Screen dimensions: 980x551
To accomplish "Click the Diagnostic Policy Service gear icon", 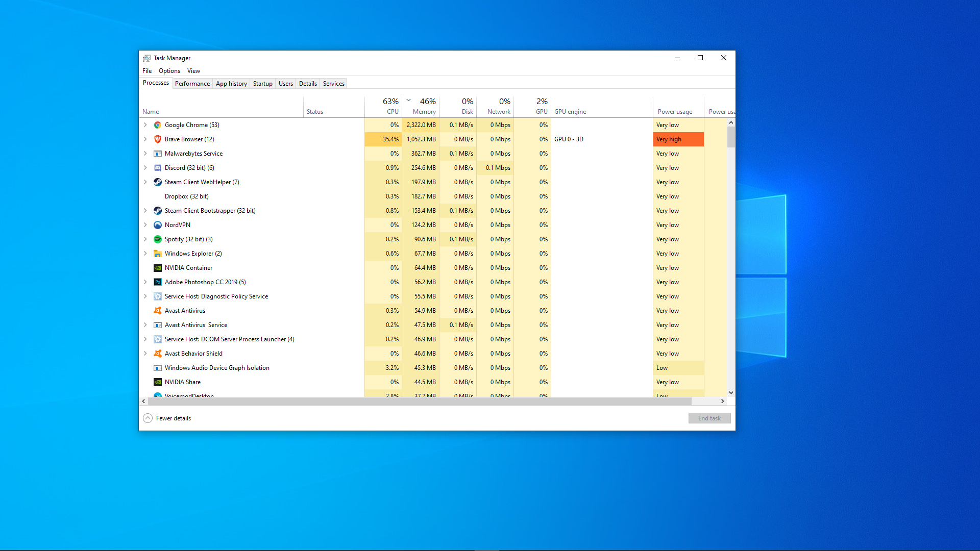I will [158, 296].
